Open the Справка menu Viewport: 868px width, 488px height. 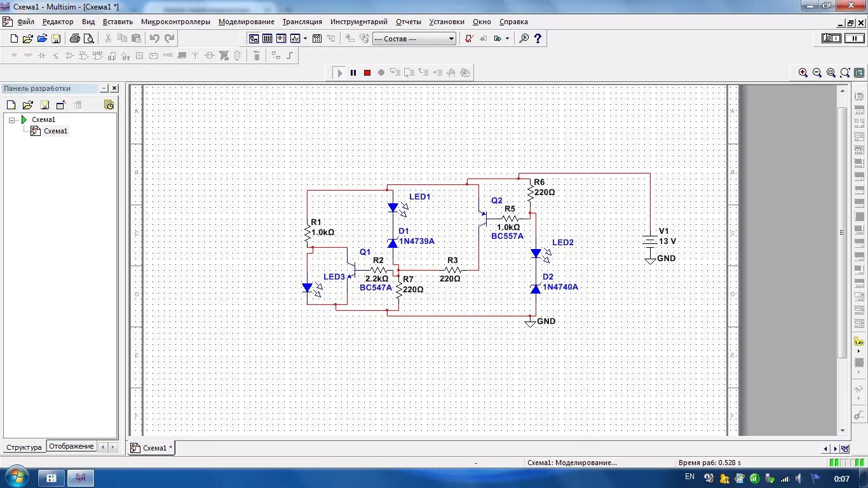tap(513, 22)
